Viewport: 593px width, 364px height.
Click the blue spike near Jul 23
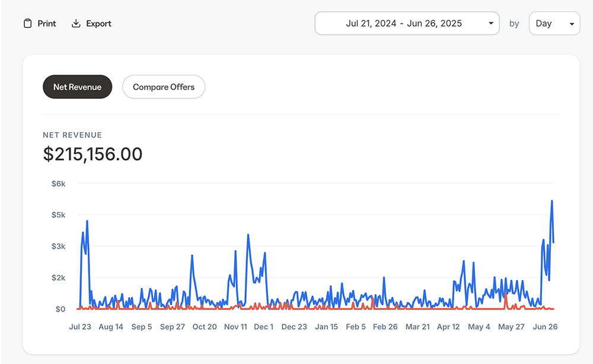[87, 222]
